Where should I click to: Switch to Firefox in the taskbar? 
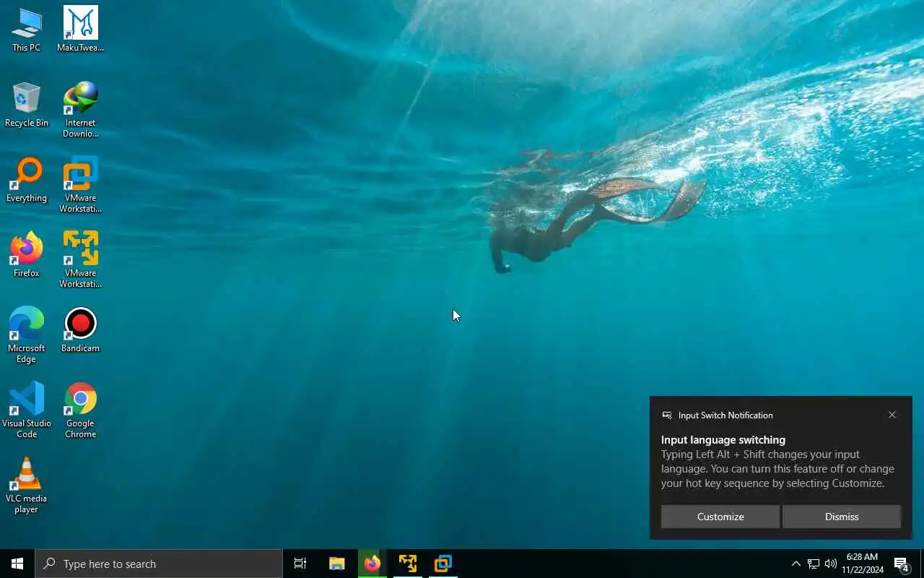click(x=372, y=564)
